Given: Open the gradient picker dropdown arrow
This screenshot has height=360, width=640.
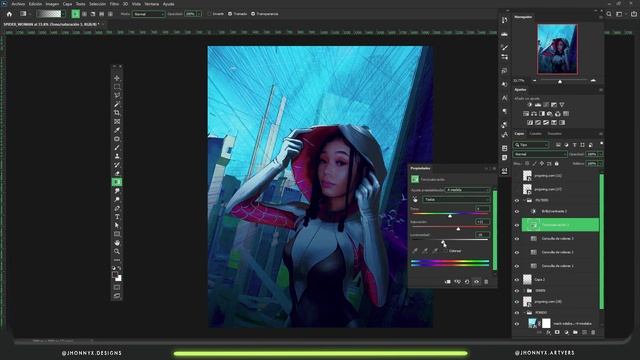Looking at the screenshot, I should point(63,14).
